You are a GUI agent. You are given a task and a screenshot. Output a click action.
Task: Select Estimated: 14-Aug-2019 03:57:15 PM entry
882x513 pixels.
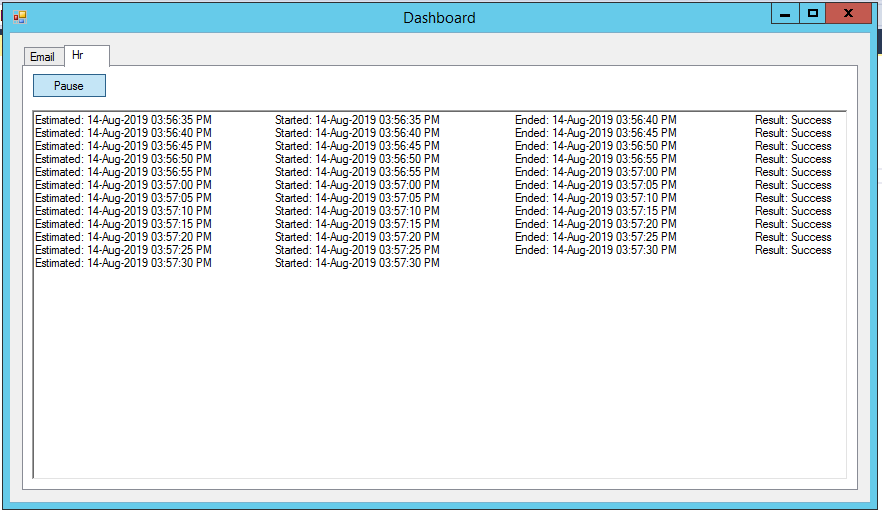(x=123, y=223)
